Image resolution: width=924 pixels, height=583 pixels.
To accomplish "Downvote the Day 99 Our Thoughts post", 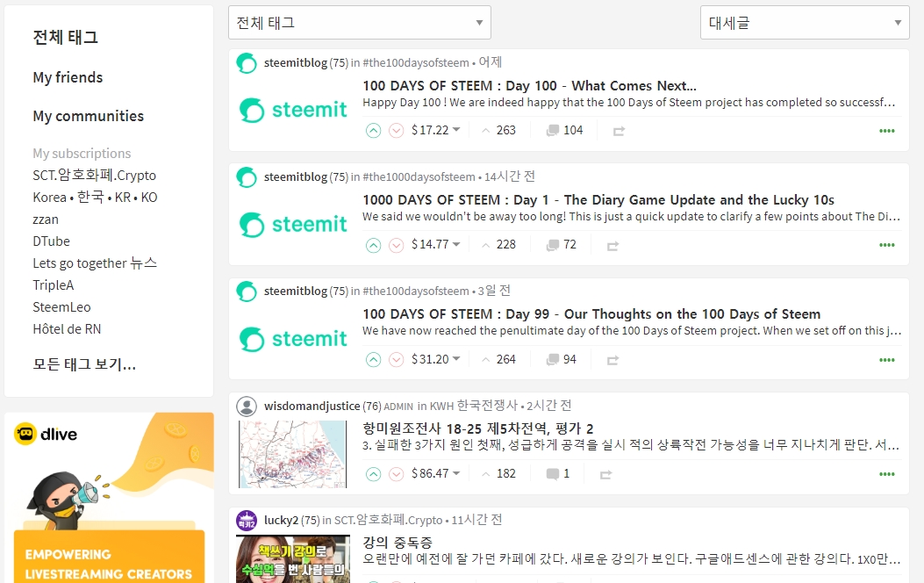I will pos(396,359).
